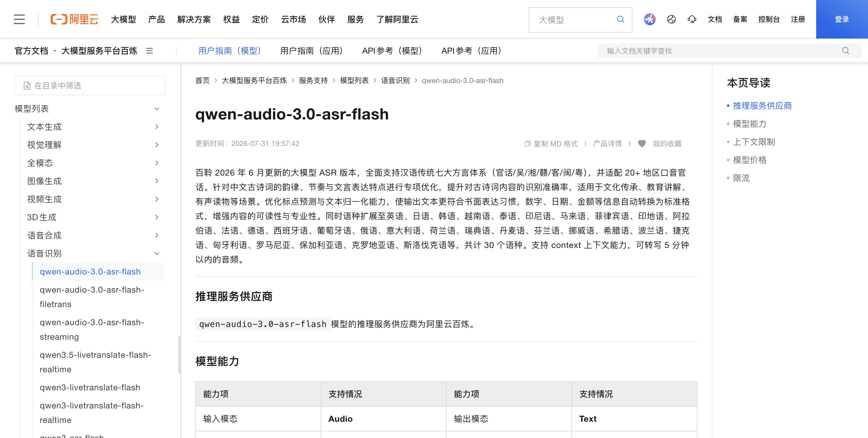Open the 产品 top menu
Screen dimensions: 868x438
(156, 20)
